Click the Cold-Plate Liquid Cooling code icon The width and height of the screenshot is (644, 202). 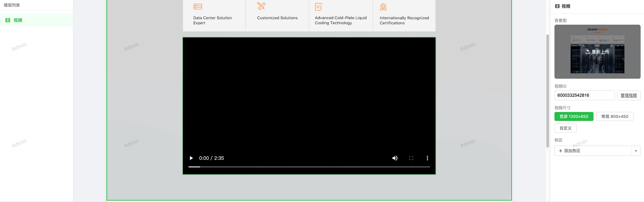tap(318, 7)
